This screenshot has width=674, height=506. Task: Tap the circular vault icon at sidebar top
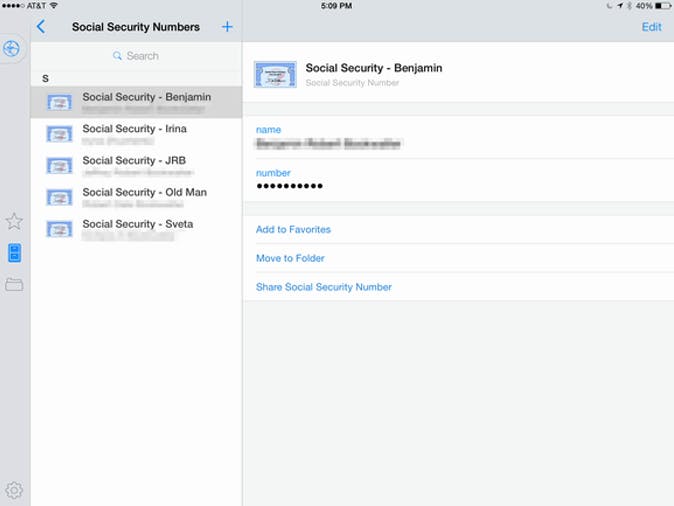(x=13, y=48)
